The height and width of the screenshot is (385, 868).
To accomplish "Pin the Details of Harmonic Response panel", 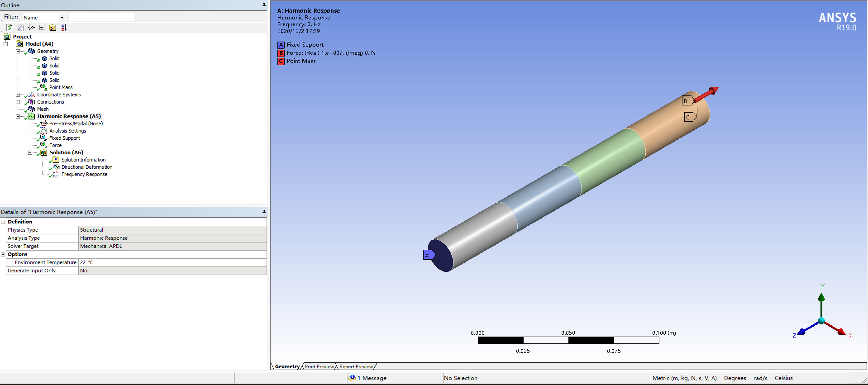I will point(264,212).
